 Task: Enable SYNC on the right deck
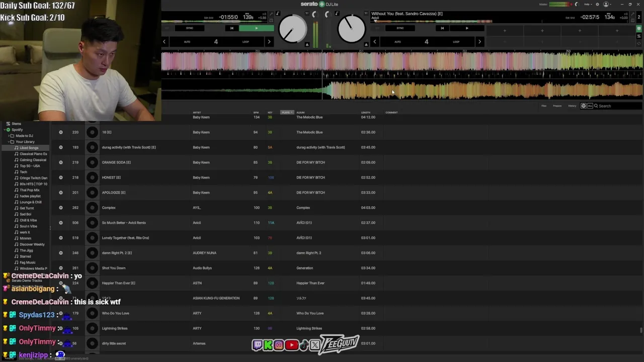pyautogui.click(x=400, y=28)
